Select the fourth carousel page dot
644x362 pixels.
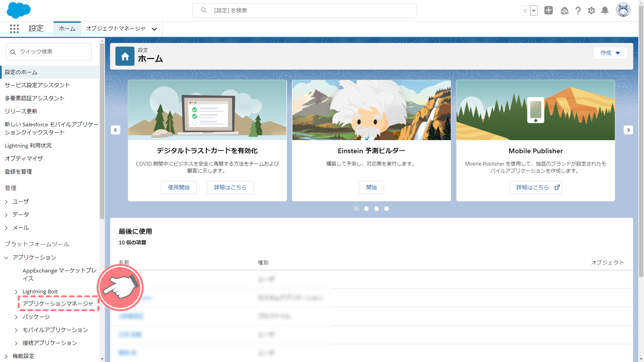pyautogui.click(x=386, y=209)
